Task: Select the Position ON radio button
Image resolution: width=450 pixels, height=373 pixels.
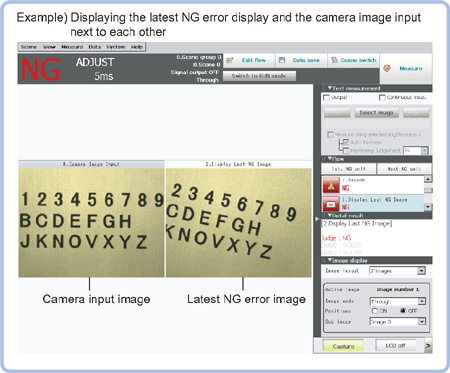Action: [x=375, y=311]
